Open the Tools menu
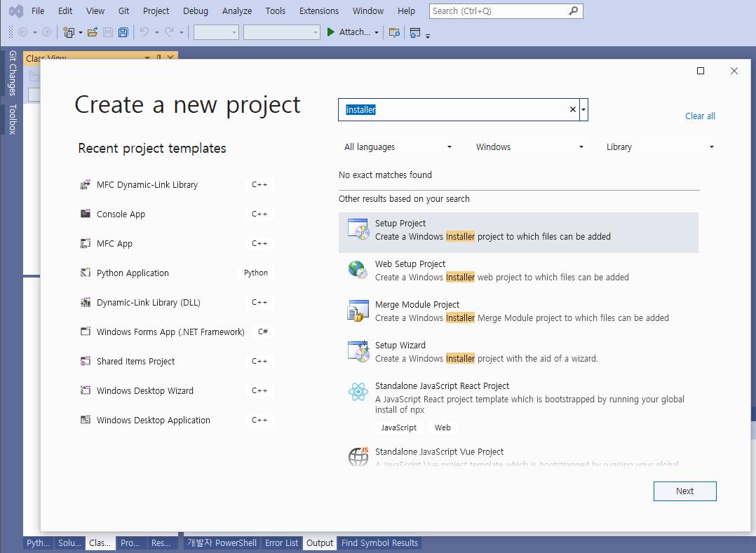Image resolution: width=756 pixels, height=553 pixels. click(276, 11)
